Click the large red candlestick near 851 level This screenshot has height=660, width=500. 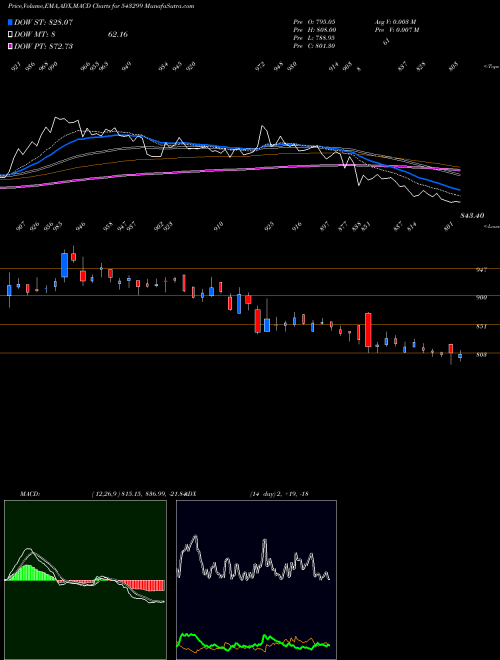coord(368,330)
